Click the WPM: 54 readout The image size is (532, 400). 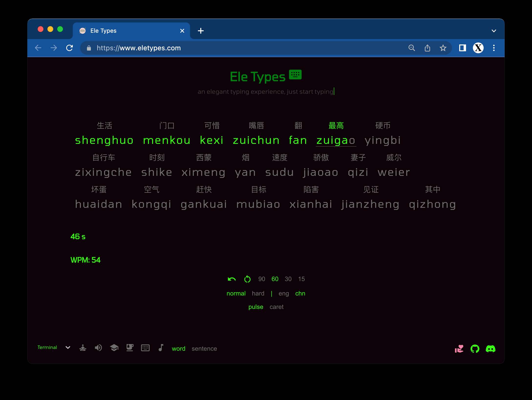click(85, 260)
